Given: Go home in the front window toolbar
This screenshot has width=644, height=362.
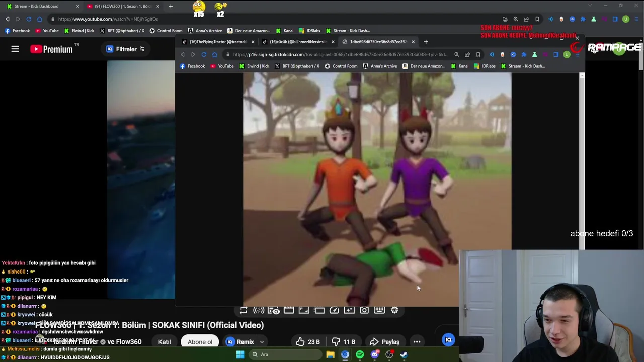Looking at the screenshot, I should pos(215,54).
